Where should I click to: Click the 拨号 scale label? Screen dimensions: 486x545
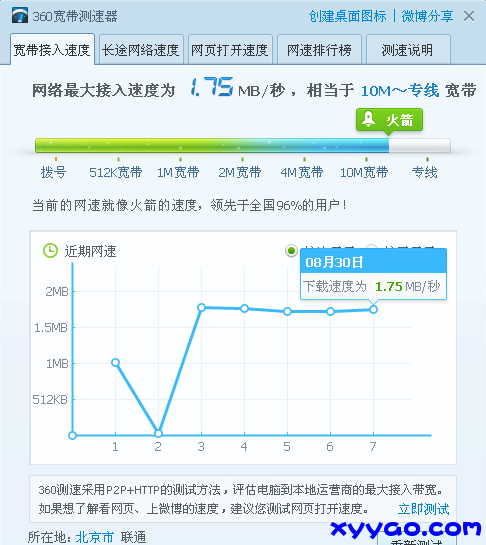point(53,172)
